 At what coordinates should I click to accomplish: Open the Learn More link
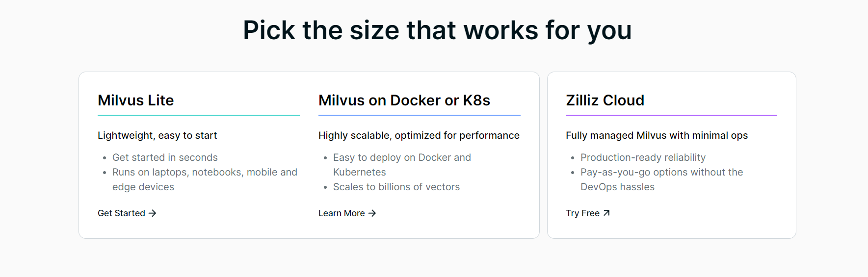pyautogui.click(x=347, y=213)
